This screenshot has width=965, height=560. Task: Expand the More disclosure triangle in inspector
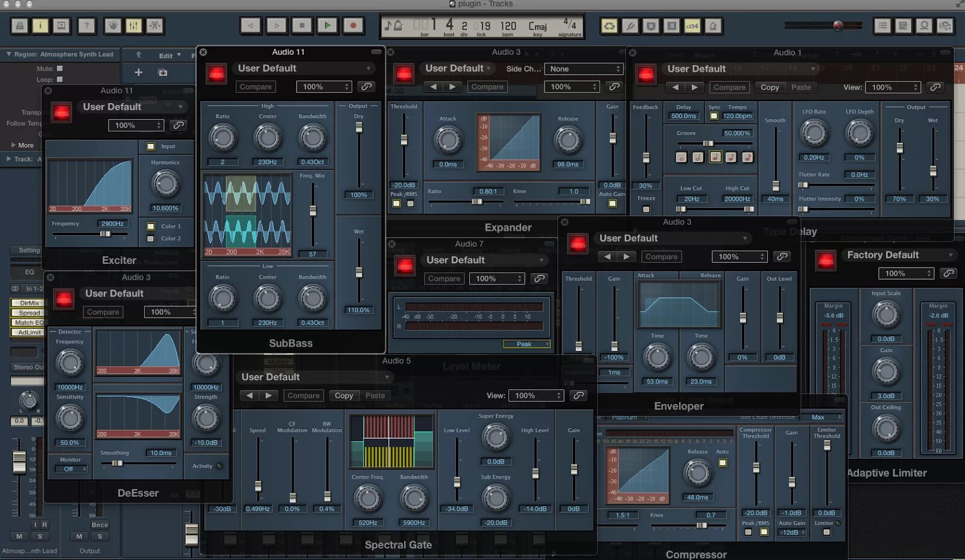(x=13, y=145)
